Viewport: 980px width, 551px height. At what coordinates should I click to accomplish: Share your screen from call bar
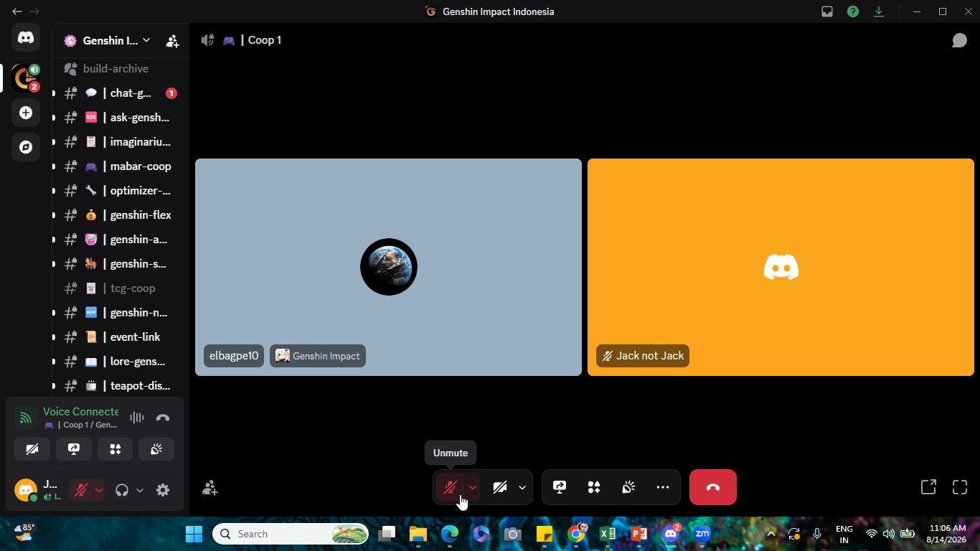click(560, 488)
